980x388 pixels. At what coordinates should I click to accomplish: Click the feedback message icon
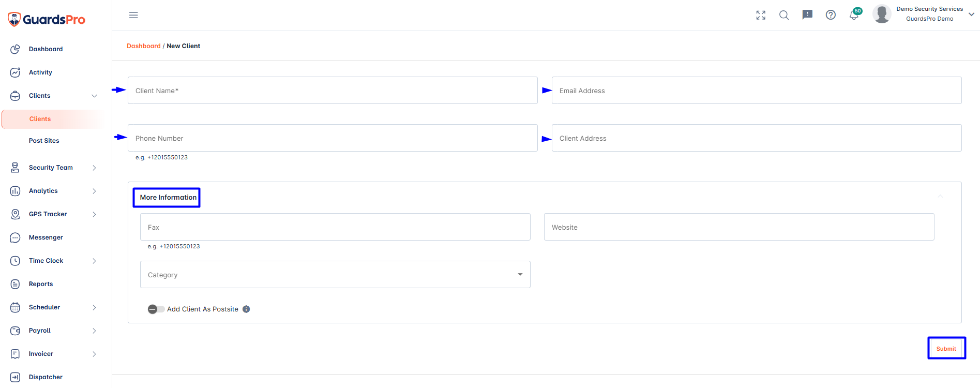807,15
